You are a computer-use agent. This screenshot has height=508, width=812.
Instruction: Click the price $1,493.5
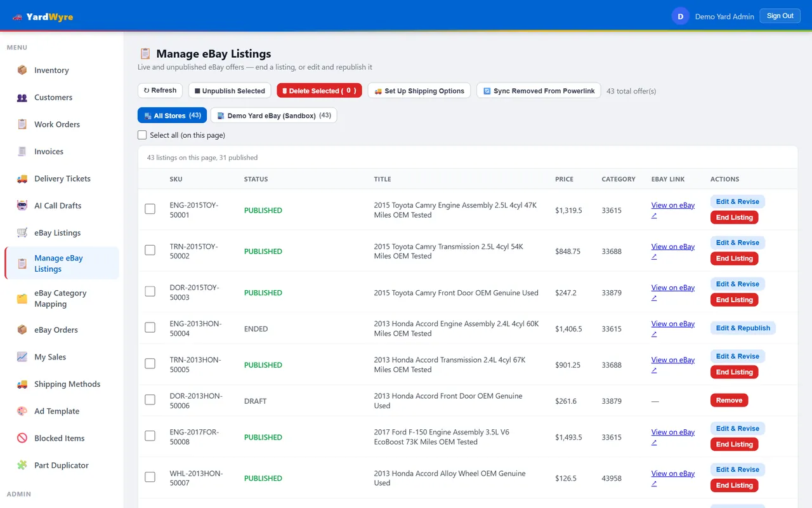pyautogui.click(x=568, y=438)
